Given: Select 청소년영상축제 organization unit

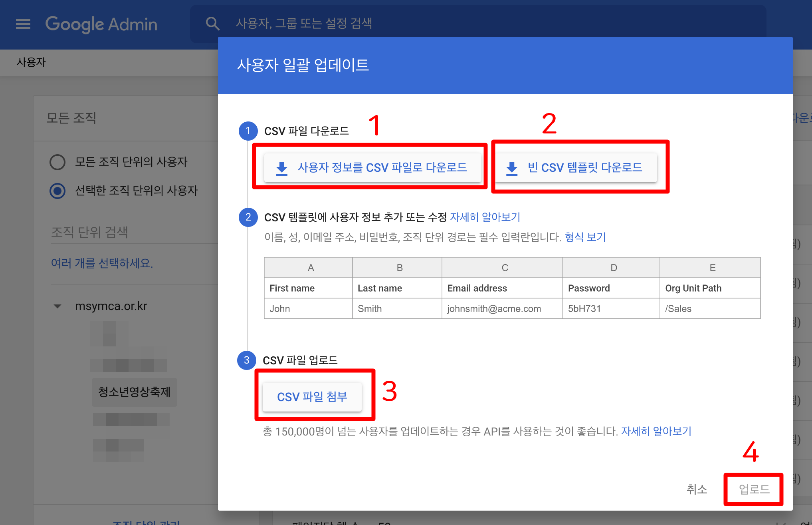Looking at the screenshot, I should pyautogui.click(x=134, y=392).
